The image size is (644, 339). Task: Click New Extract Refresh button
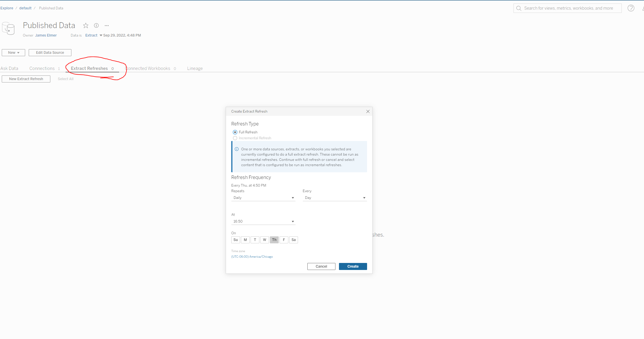coord(26,79)
